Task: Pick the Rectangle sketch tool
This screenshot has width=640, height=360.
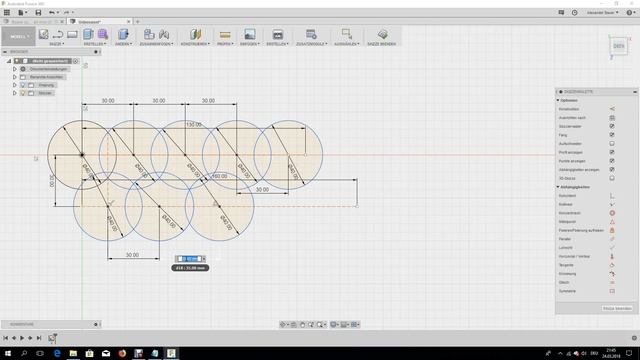Action: point(72,34)
